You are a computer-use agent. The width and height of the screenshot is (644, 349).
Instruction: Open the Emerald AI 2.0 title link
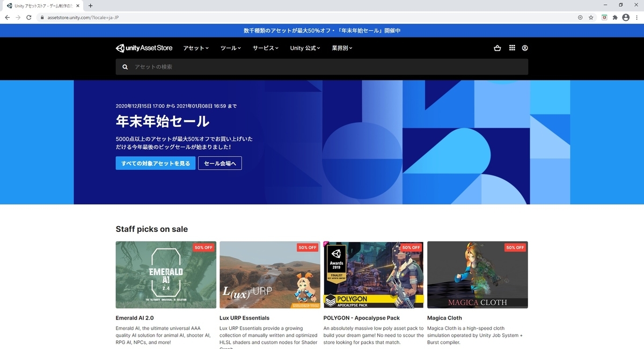135,318
